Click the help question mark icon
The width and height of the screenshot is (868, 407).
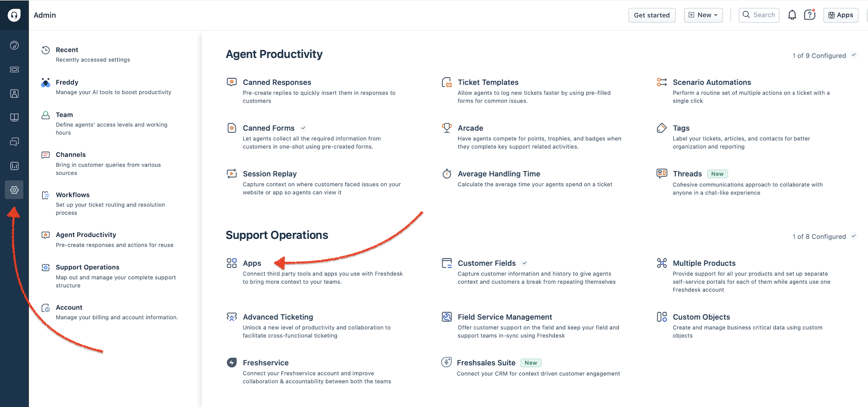809,15
